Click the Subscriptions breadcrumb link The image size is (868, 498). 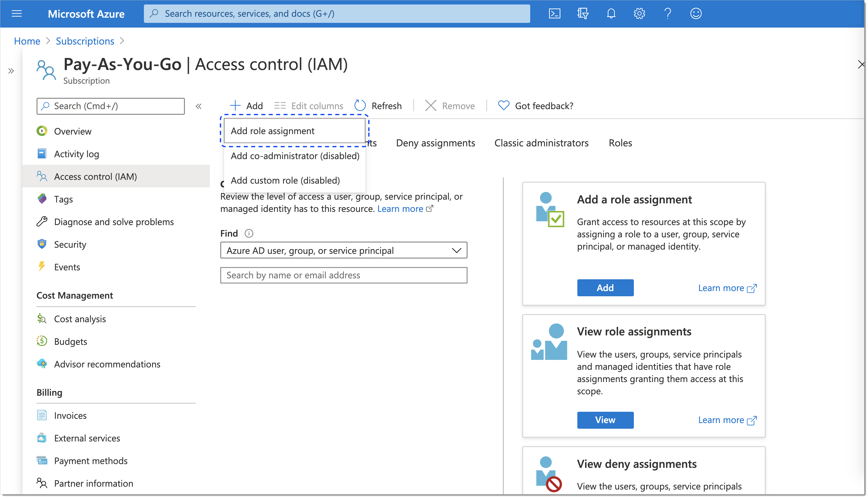85,41
